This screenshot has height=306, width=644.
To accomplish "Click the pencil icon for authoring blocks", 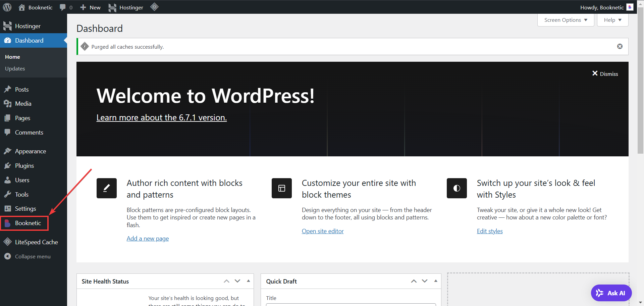I will [107, 188].
